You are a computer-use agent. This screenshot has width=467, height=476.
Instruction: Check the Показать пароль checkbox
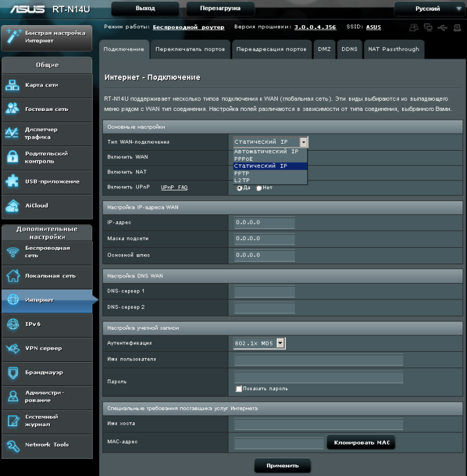pos(239,389)
